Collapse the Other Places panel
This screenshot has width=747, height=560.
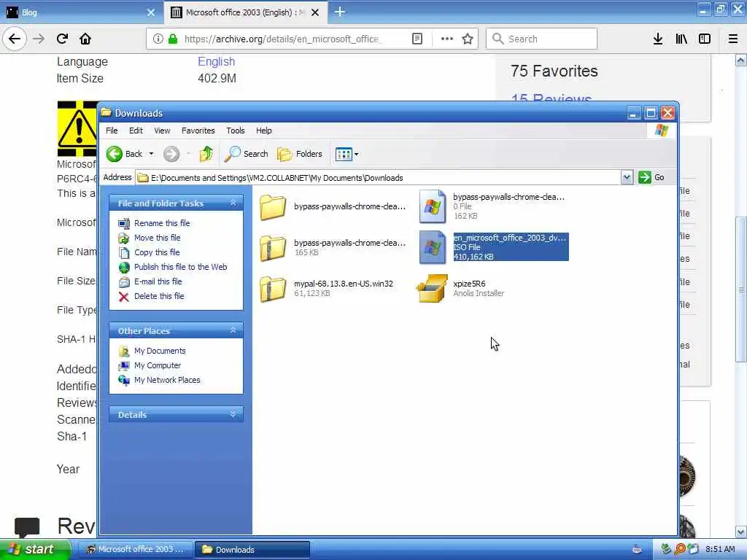[x=233, y=330]
